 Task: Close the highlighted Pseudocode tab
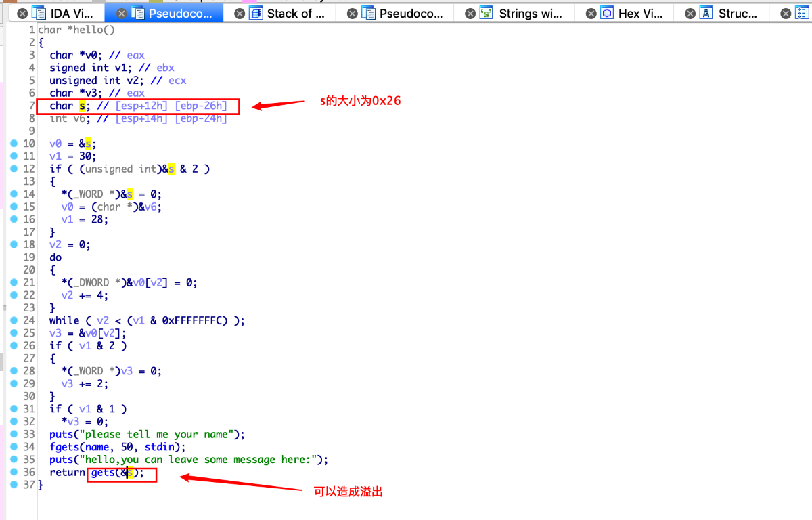(x=121, y=13)
